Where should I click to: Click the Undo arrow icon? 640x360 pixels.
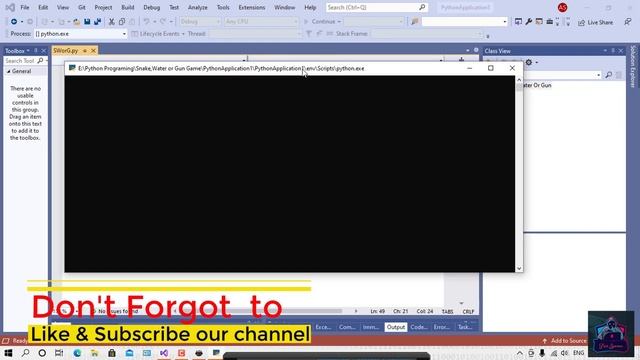pyautogui.click(x=147, y=22)
